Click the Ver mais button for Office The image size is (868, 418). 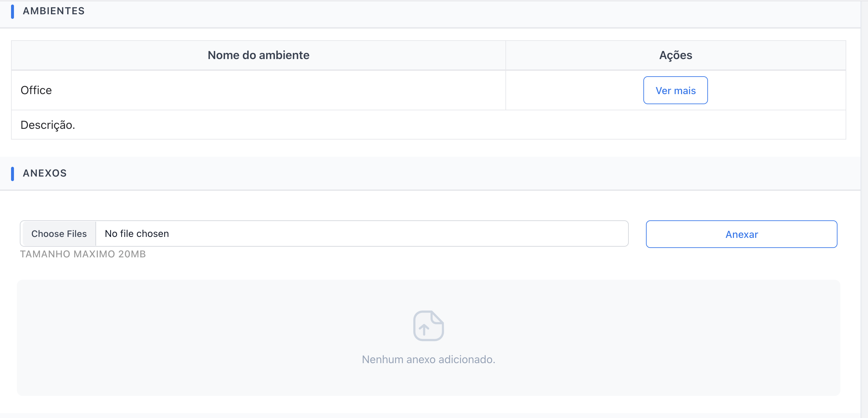[x=675, y=90]
